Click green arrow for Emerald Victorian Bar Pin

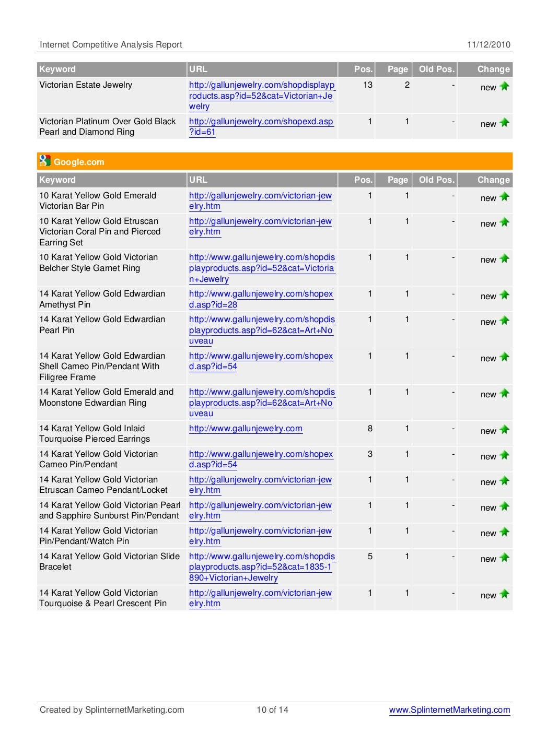(x=504, y=197)
